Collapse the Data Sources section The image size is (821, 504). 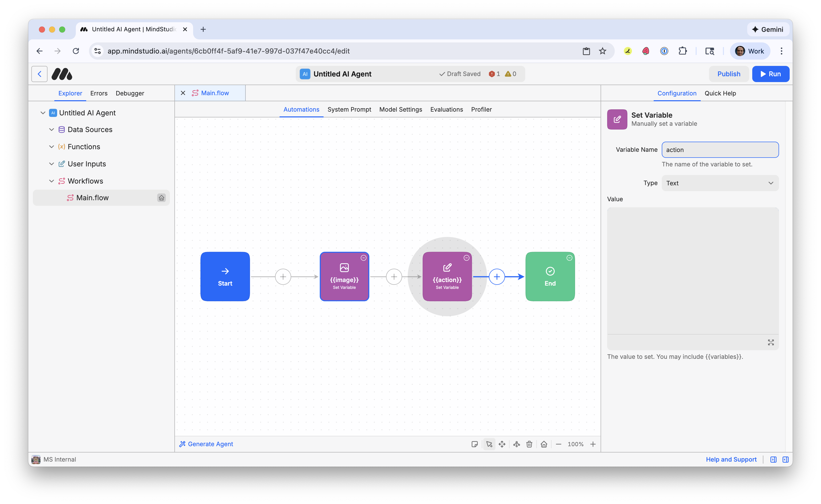click(51, 129)
